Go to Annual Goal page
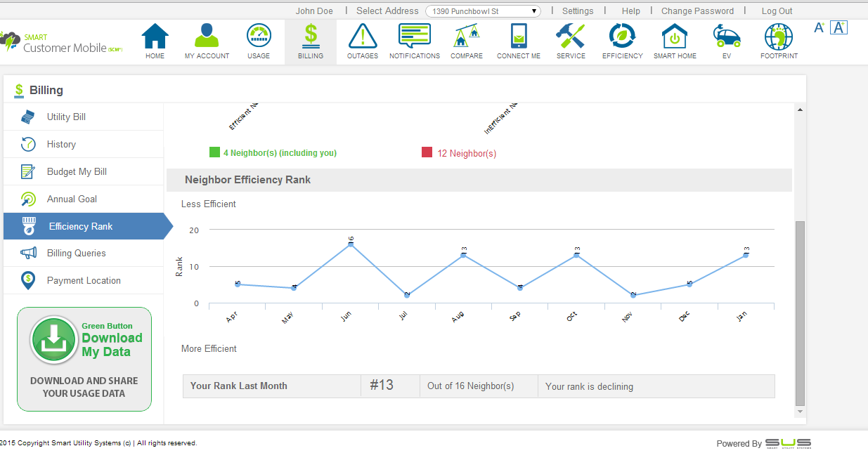Screen dimensions: 868x453 tap(72, 199)
